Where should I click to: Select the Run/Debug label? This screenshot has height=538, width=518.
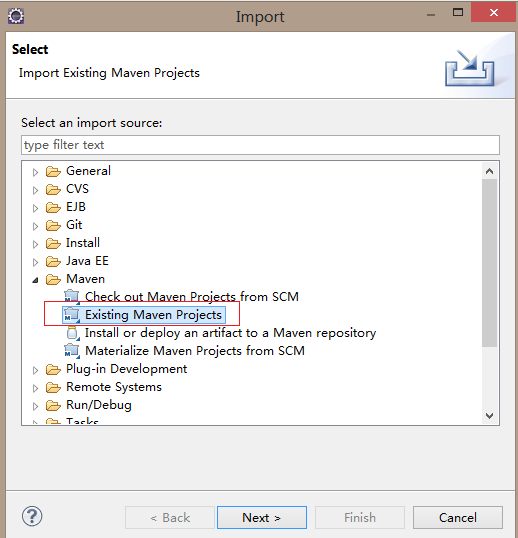pos(99,405)
